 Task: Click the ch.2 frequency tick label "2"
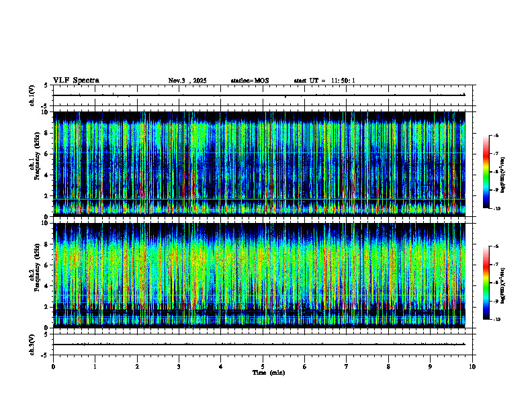click(46, 307)
